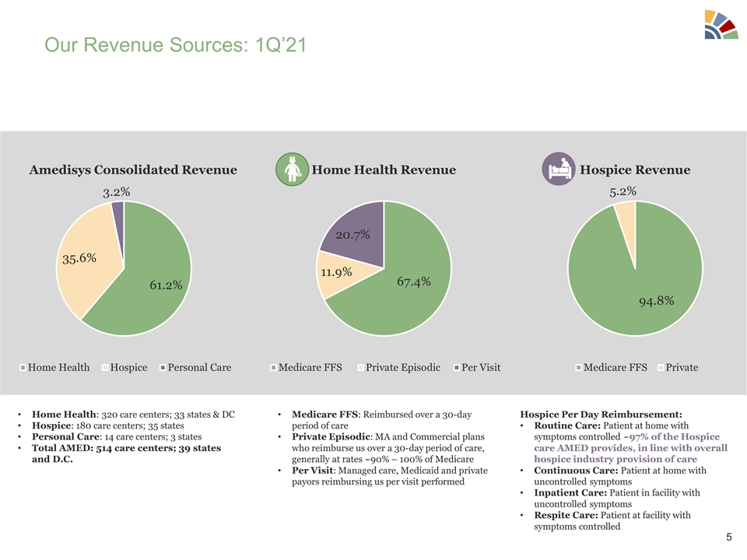Select the beige Private legend swatch under Hospice Revenue
This screenshot has width=747, height=560.
[661, 368]
